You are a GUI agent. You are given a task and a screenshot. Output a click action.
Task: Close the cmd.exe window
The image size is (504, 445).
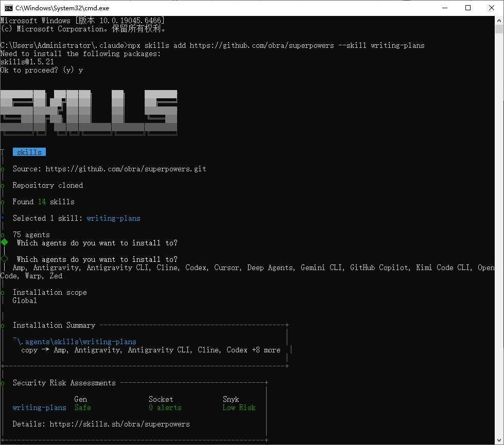(x=492, y=8)
